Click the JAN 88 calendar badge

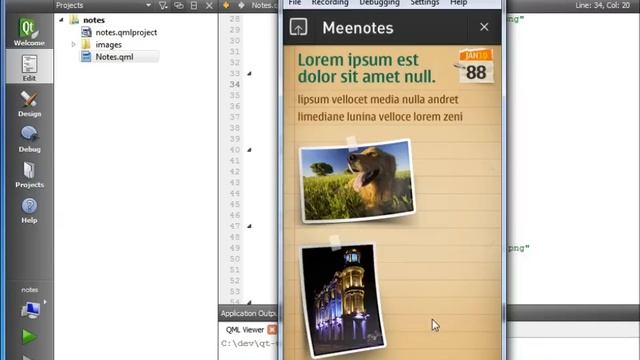tap(475, 66)
